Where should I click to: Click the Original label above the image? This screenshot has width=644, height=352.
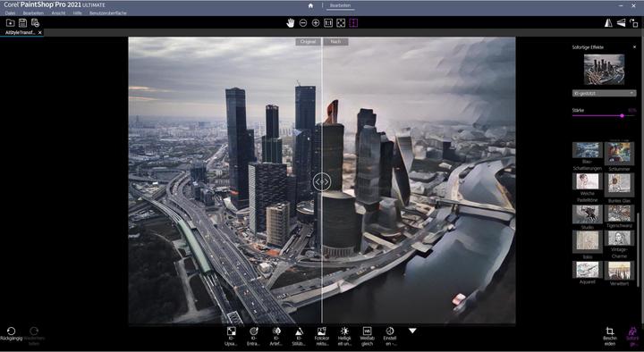pyautogui.click(x=308, y=42)
